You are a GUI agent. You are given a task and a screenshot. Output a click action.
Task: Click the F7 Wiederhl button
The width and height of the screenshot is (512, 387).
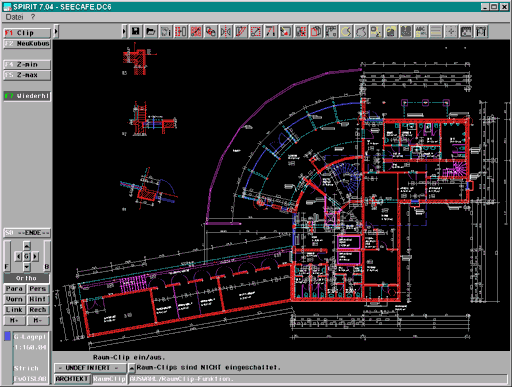click(27, 96)
